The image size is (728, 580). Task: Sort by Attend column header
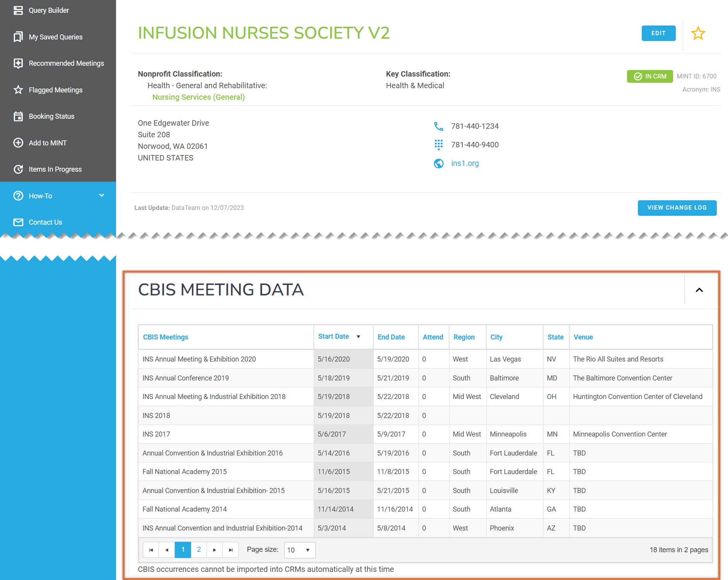click(x=433, y=337)
